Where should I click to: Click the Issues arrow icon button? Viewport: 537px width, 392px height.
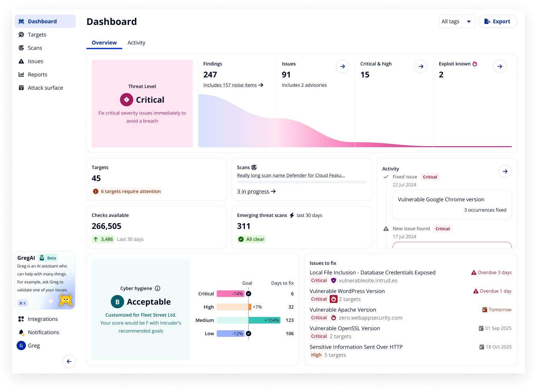(342, 66)
